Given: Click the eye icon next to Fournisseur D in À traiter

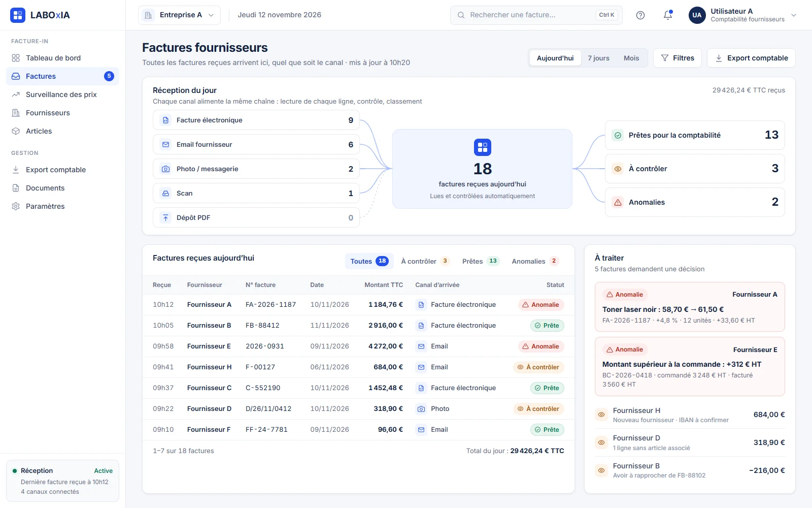Looking at the screenshot, I should coord(601,442).
